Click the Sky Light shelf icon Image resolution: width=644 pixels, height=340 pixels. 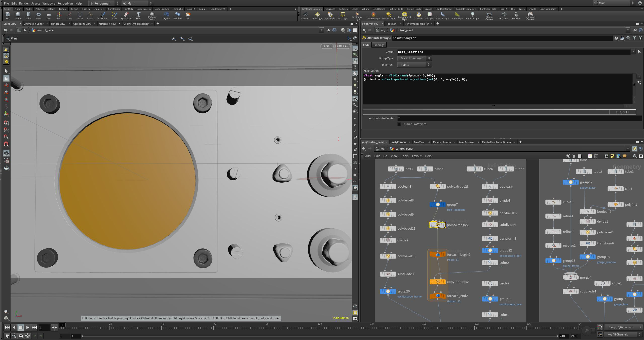[x=419, y=16]
